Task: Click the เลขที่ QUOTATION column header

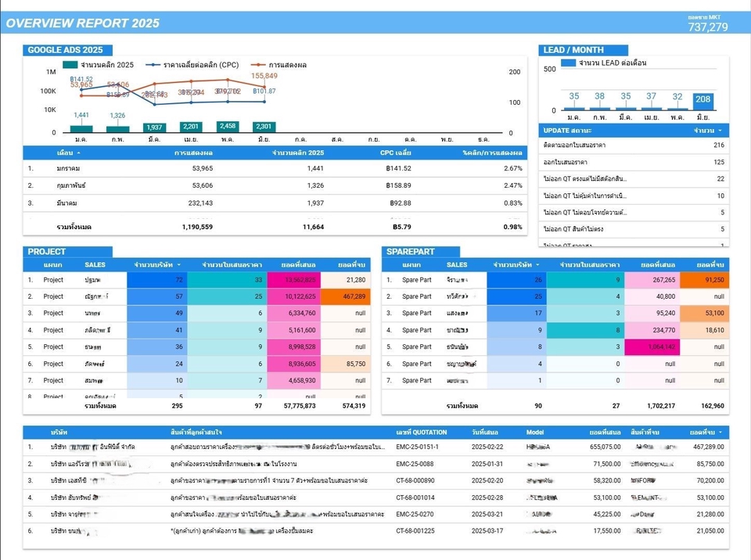Action: [x=422, y=432]
